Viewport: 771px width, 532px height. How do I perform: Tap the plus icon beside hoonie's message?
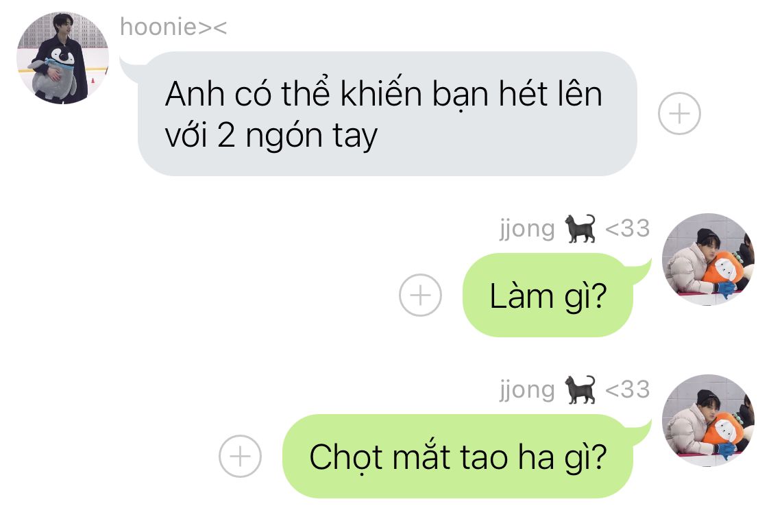pos(679,114)
